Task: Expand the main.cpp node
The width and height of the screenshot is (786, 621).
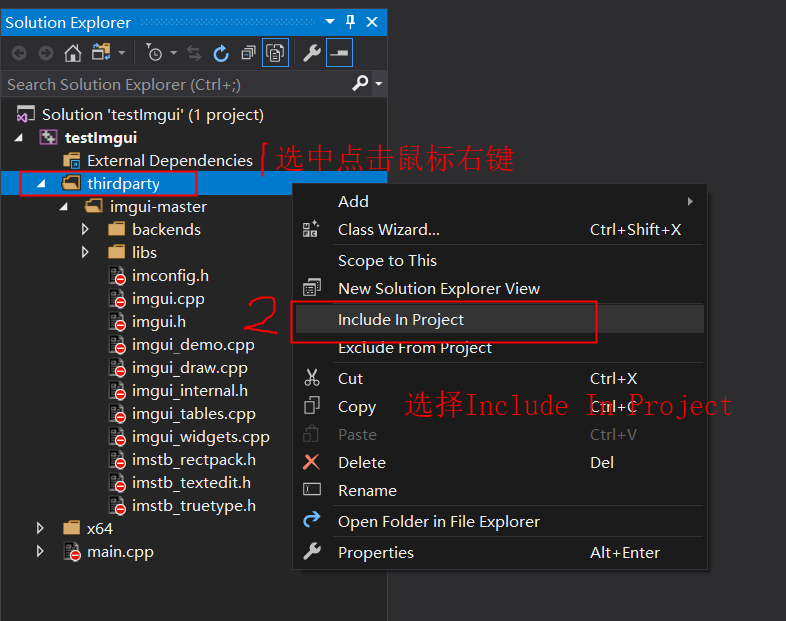Action: pyautogui.click(x=40, y=551)
